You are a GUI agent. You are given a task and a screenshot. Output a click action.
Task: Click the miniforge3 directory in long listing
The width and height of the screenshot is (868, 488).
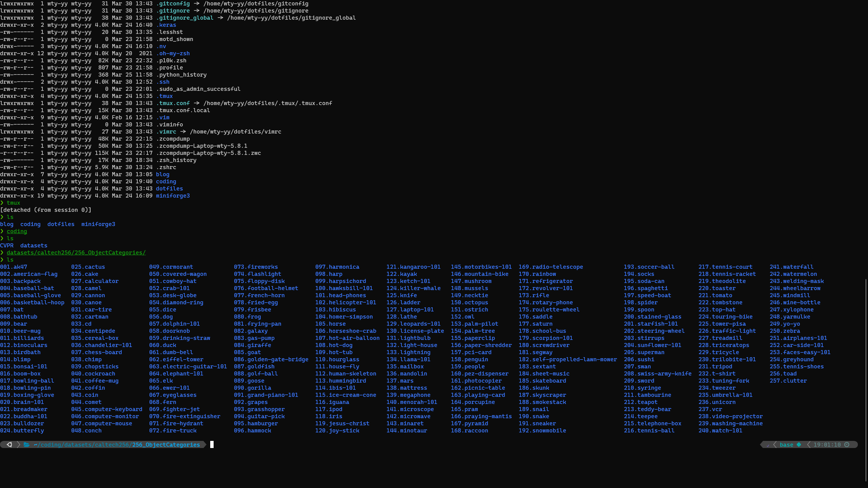[x=173, y=196]
